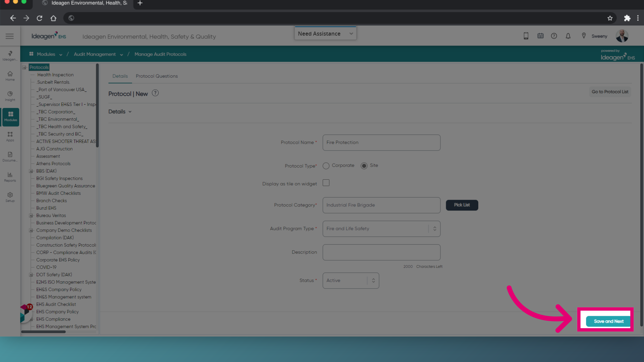The width and height of the screenshot is (644, 362).
Task: Collapse the Protocols tree root
Action: click(x=24, y=67)
